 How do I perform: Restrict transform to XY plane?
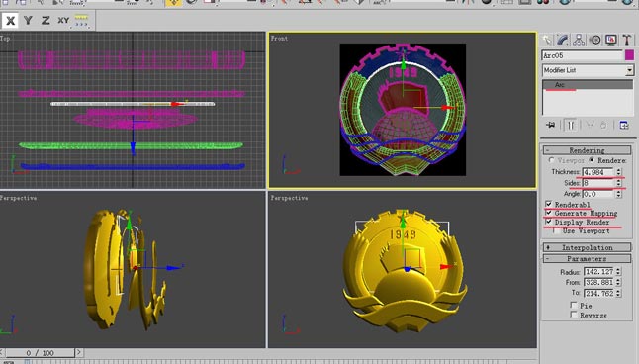63,21
